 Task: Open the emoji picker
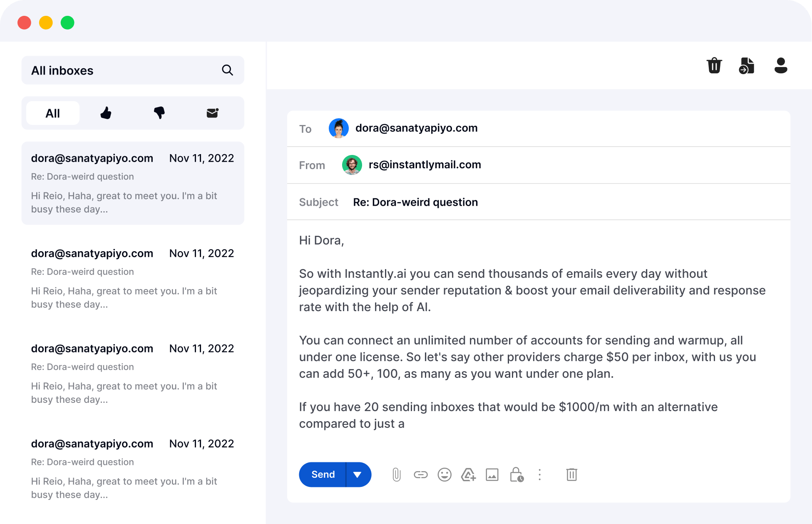(444, 474)
